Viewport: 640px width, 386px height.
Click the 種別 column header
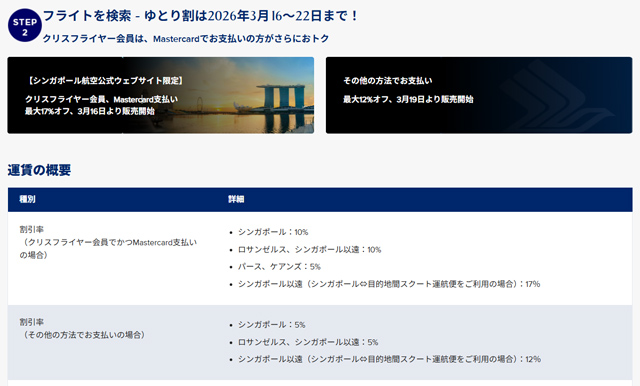pos(27,199)
